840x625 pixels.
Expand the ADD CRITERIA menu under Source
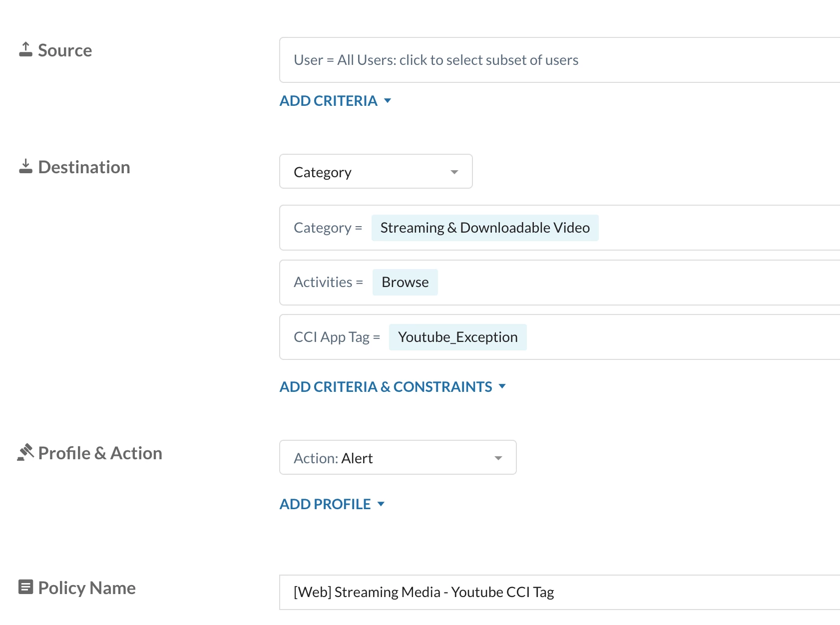[x=335, y=101]
